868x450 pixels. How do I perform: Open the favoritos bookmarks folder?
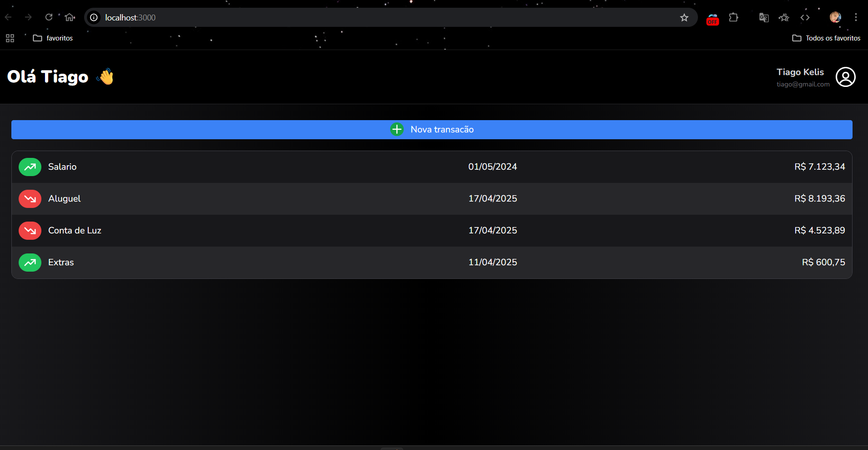tap(53, 38)
